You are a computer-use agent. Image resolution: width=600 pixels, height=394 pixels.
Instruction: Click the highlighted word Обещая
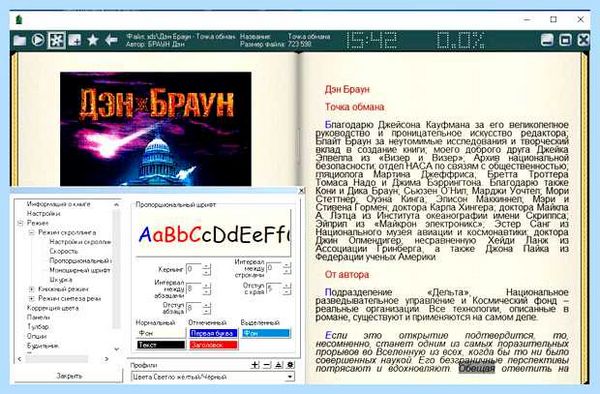tap(476, 368)
